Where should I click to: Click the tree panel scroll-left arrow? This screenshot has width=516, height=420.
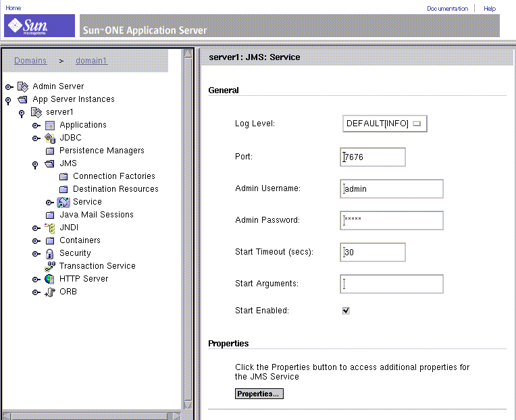(x=6, y=416)
